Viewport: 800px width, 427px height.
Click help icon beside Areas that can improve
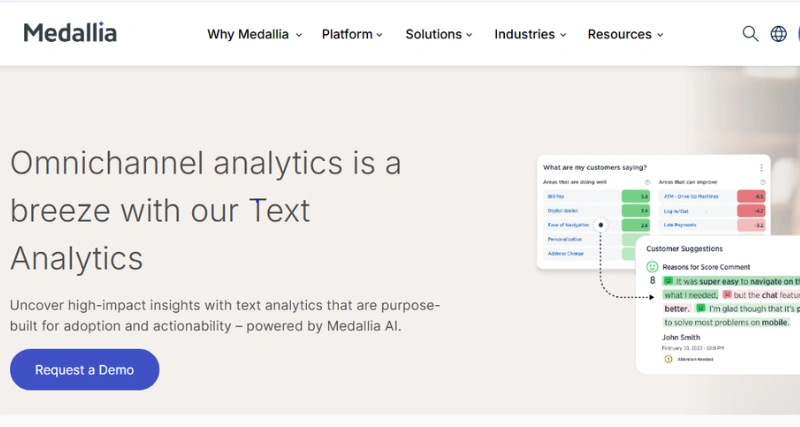(x=763, y=182)
